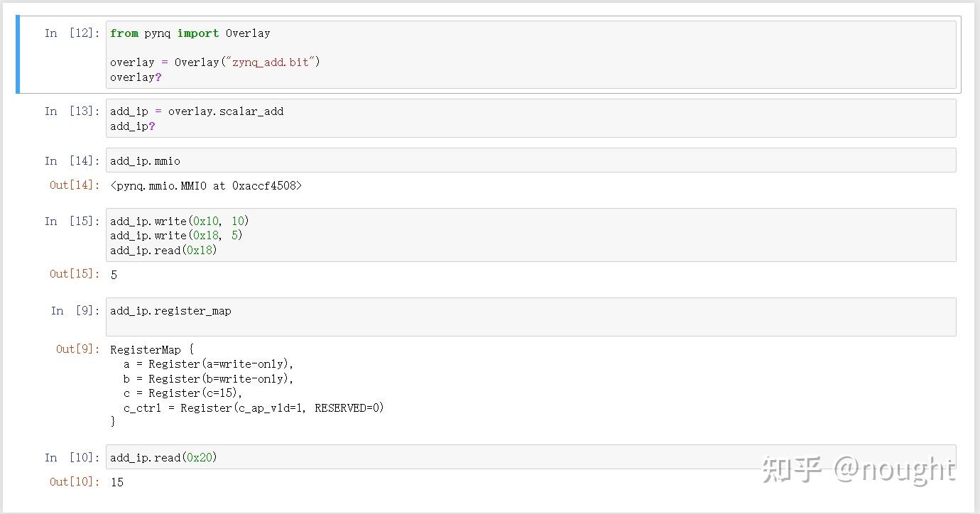The image size is (980, 514).
Task: Click the add_ip = overlay.scalar_add cell
Action: [530, 118]
